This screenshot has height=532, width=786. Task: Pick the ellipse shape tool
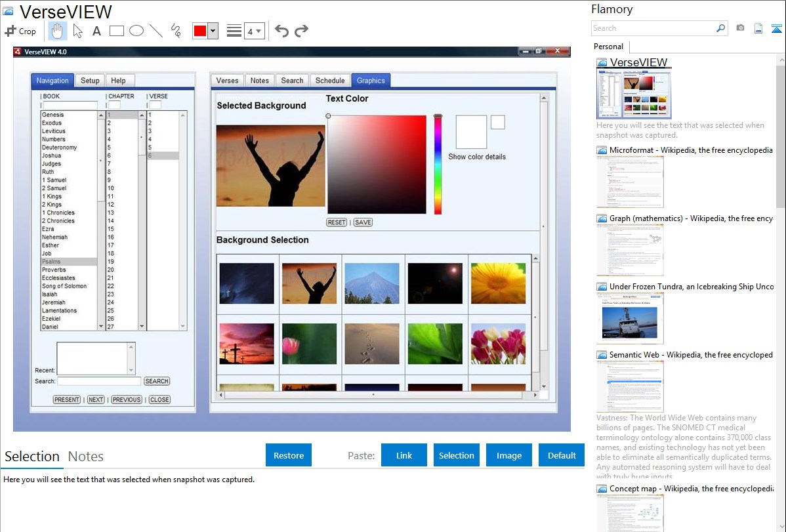coord(136,31)
